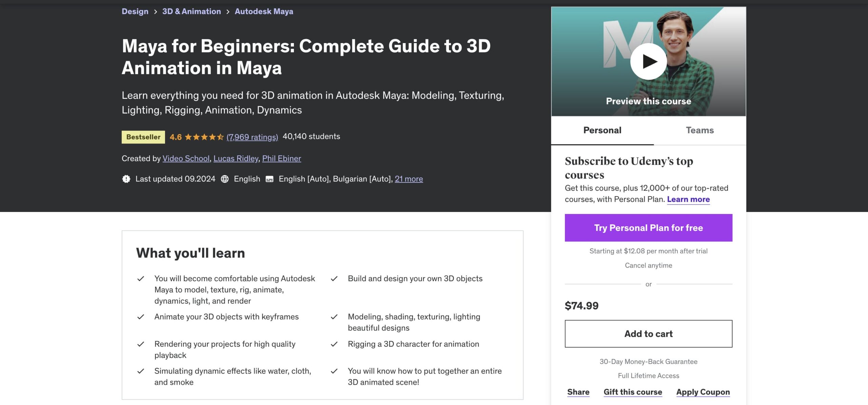Open Video School instructor profile
The height and width of the screenshot is (405, 868).
[x=186, y=158]
